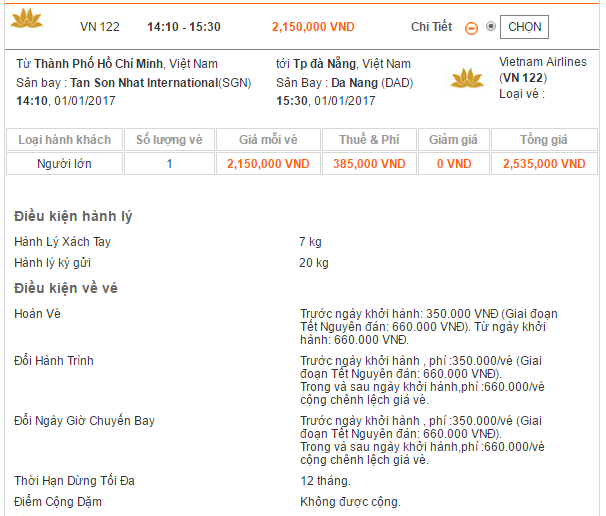Screen dimensions: 606x516
Task: Click the CHỌN button
Action: tap(524, 27)
